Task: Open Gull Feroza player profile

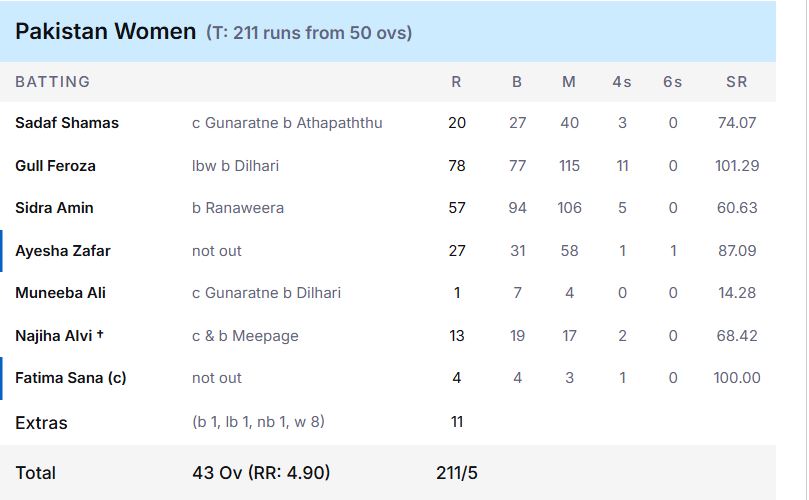Action: (x=55, y=166)
